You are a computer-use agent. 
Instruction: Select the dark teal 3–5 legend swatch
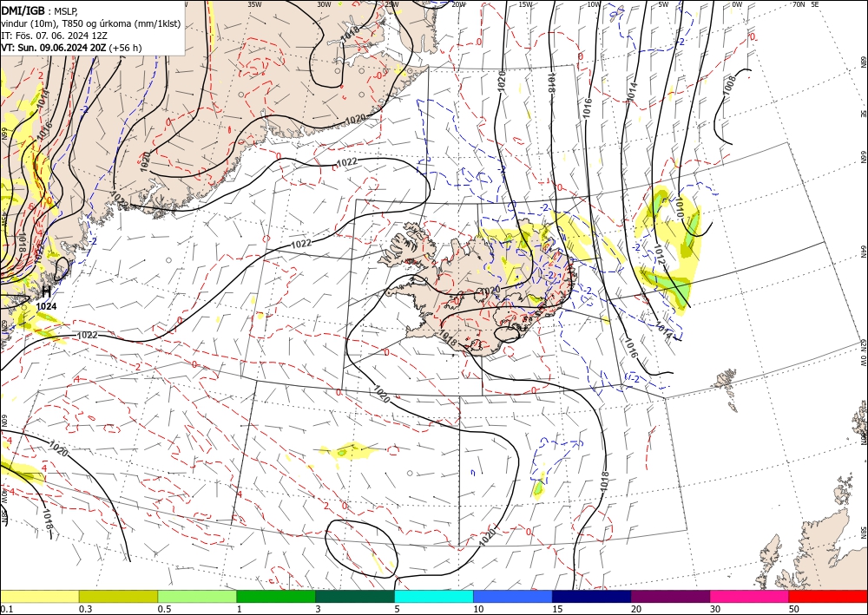click(x=355, y=596)
